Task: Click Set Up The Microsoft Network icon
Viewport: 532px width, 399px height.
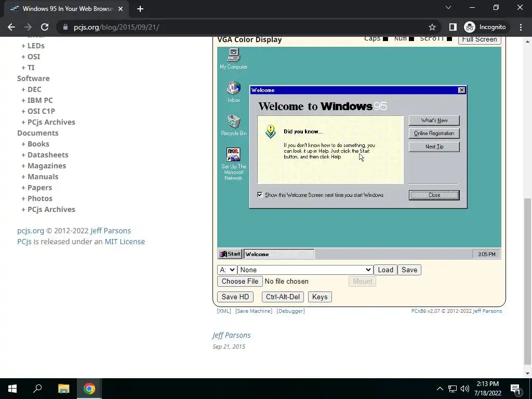Action: [233, 164]
